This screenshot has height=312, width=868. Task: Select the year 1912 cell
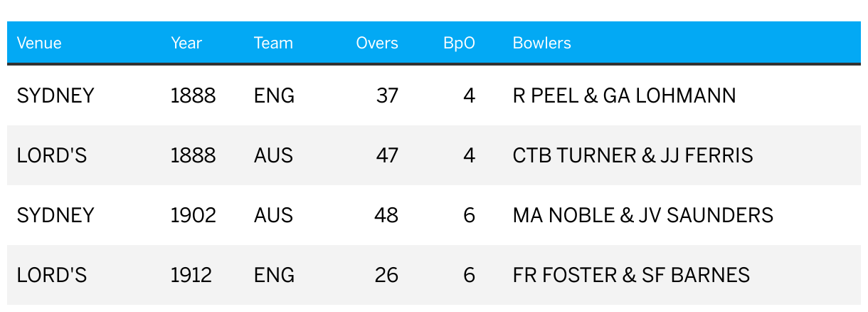[191, 275]
